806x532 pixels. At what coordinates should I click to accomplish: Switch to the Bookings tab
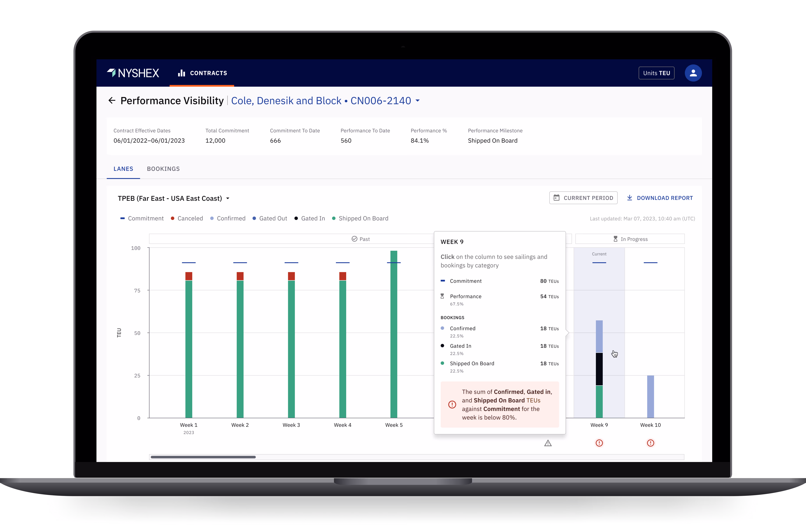tap(163, 169)
